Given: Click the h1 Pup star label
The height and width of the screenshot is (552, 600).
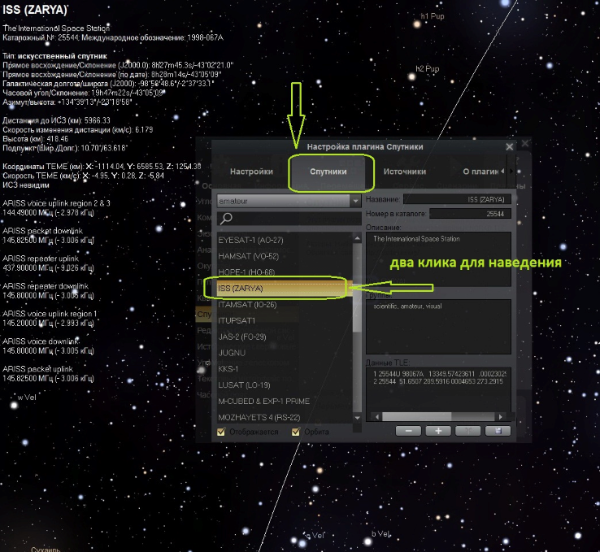Looking at the screenshot, I should pos(432,16).
